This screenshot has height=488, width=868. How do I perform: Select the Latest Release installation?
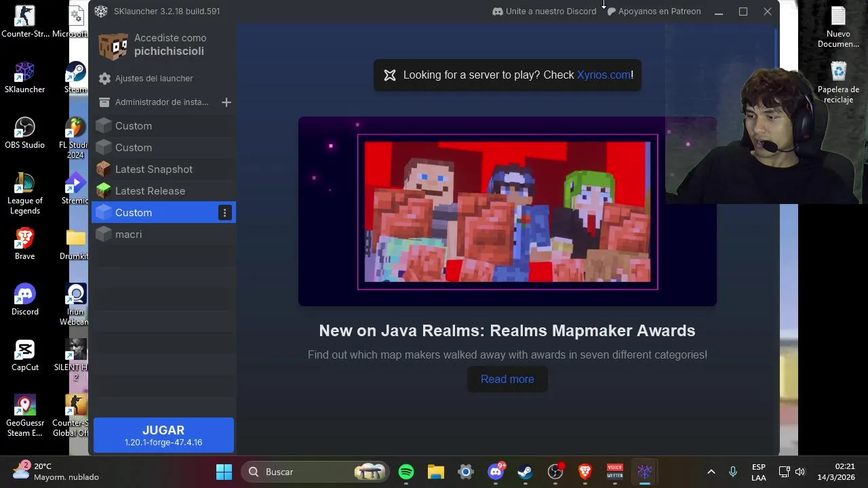[x=163, y=191]
